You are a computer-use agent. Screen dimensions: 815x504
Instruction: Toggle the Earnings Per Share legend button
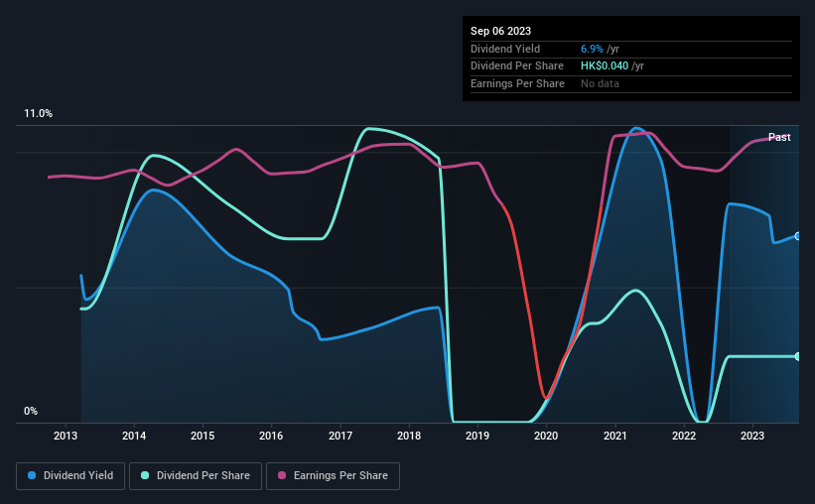[x=333, y=476]
